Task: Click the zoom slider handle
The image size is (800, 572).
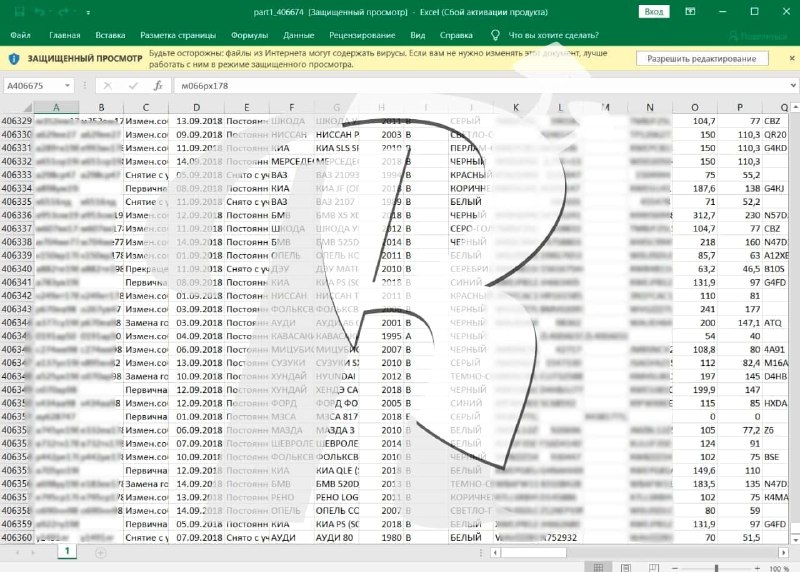Action: (716, 568)
